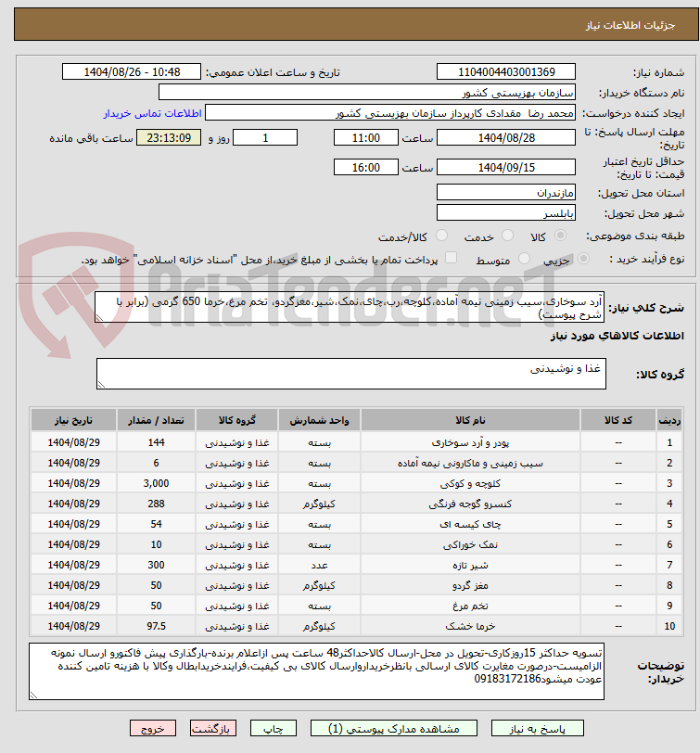Click item چای کیسه ای
This screenshot has width=700, height=753.
pyautogui.click(x=470, y=525)
